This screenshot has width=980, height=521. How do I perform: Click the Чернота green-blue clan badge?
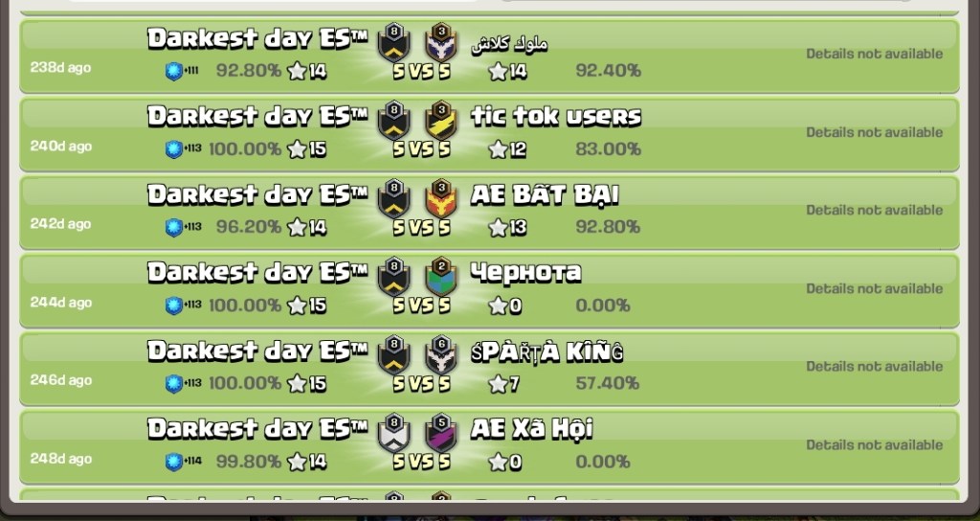coord(441,277)
